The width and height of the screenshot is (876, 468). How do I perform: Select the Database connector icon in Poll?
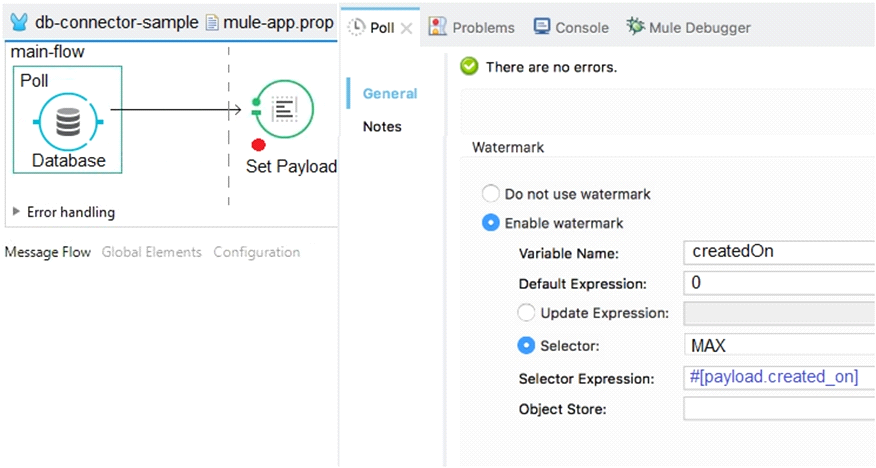point(68,122)
